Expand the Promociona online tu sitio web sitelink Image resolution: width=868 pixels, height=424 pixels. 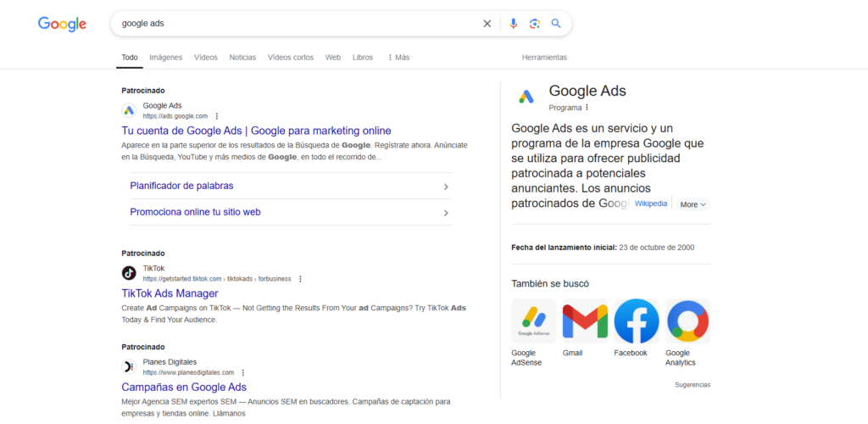pos(291,212)
